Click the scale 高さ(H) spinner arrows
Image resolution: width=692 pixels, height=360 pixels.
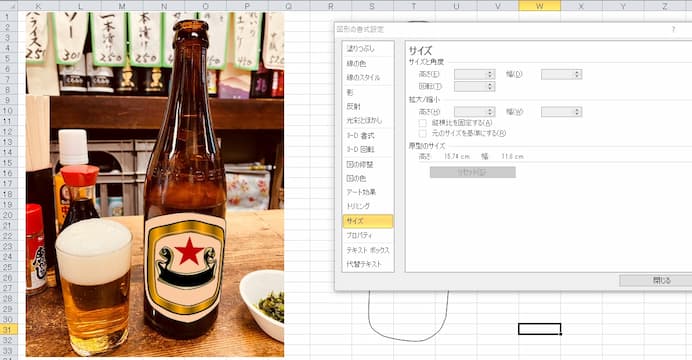pos(490,112)
